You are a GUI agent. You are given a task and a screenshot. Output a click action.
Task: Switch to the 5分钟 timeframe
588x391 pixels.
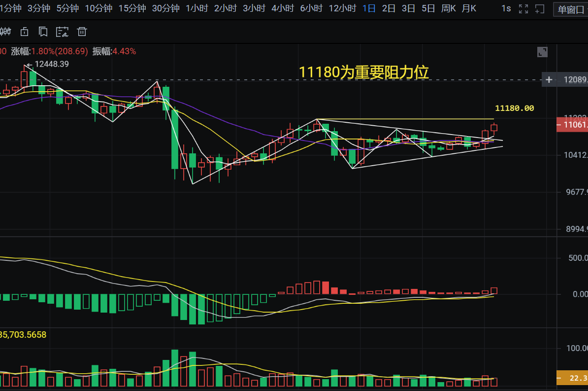click(x=67, y=8)
